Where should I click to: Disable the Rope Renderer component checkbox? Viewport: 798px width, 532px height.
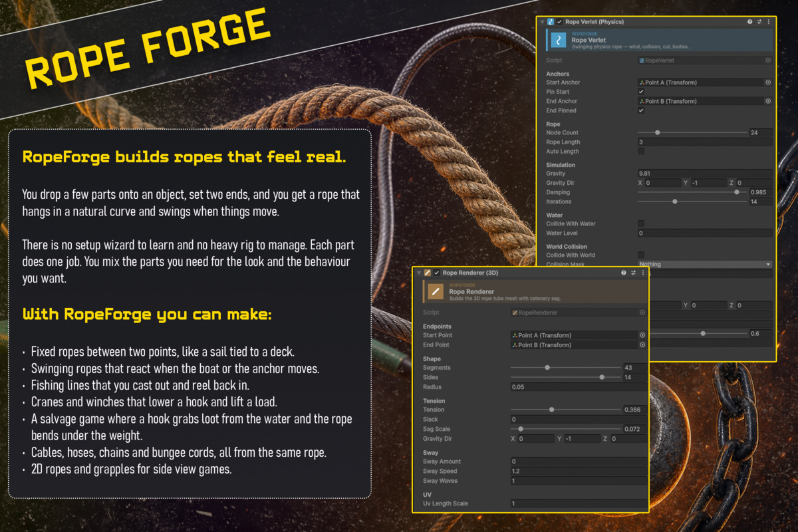437,273
